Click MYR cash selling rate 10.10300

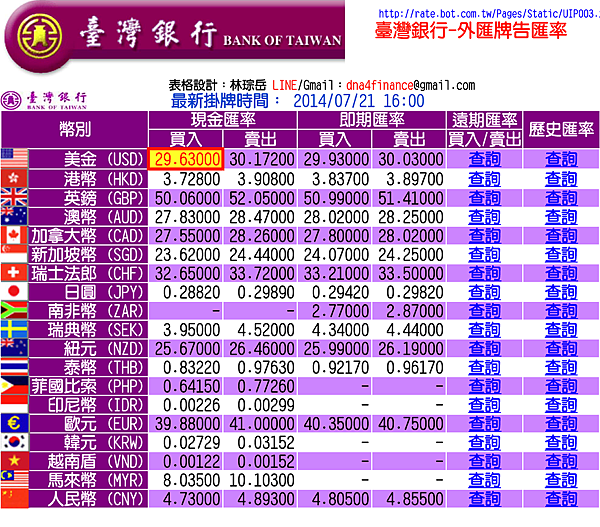pos(262,480)
